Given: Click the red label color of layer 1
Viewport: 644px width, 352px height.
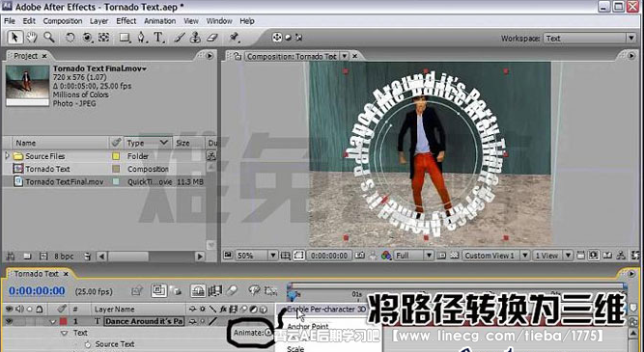Looking at the screenshot, I should click(63, 321).
